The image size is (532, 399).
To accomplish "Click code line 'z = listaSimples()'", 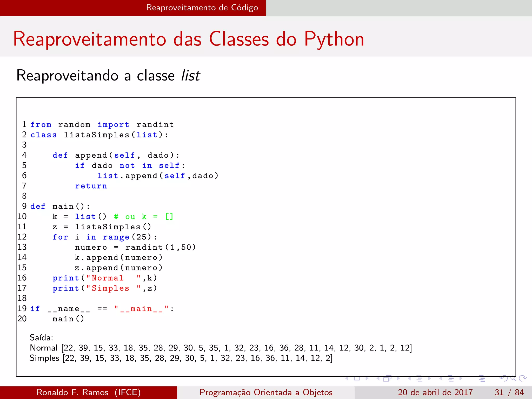I will click(102, 227).
